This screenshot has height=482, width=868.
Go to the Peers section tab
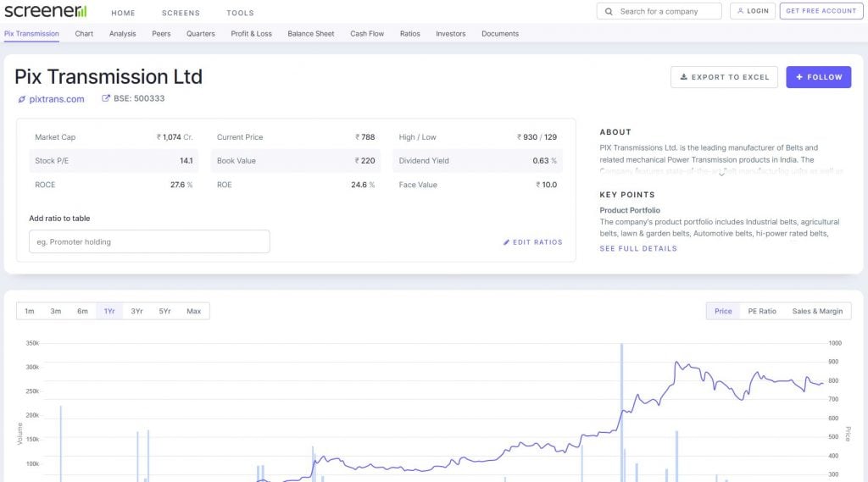161,34
